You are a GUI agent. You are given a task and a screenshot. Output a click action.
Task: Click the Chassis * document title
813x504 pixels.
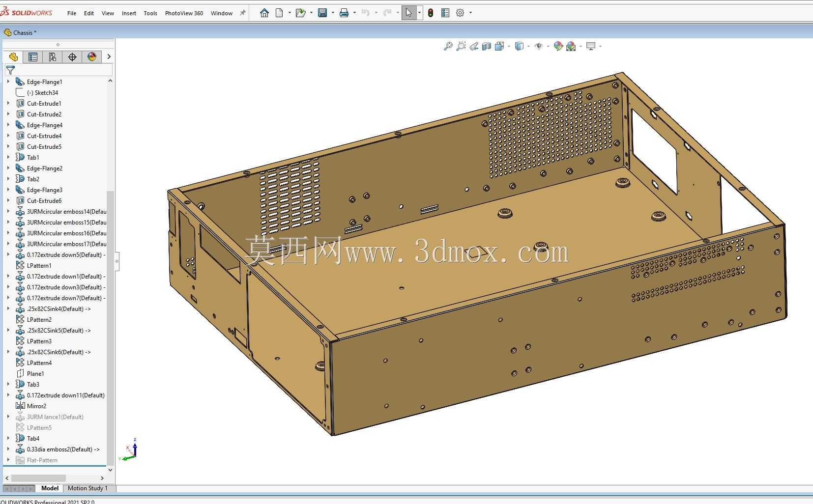click(x=25, y=32)
